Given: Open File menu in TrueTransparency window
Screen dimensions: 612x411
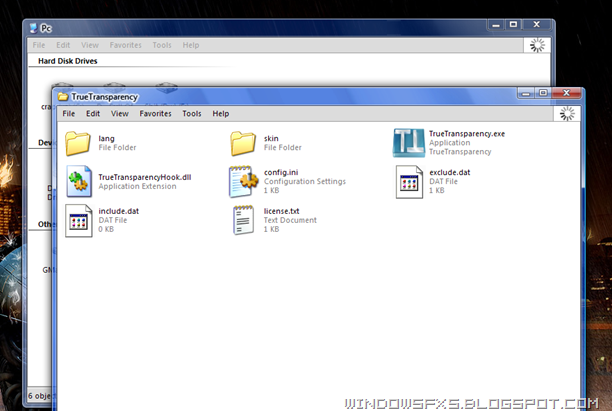Looking at the screenshot, I should [69, 114].
